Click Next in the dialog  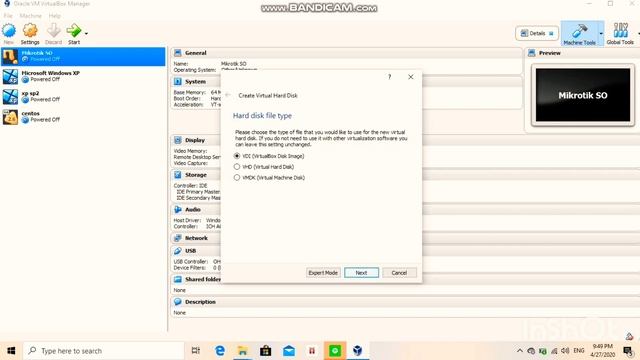(x=361, y=273)
